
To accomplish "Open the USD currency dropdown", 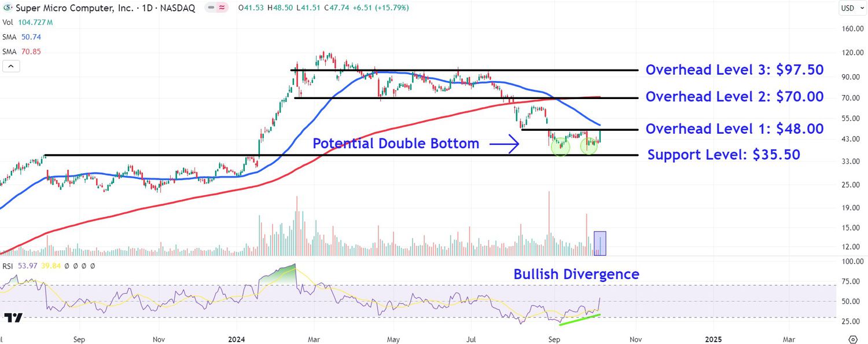I will 849,8.
